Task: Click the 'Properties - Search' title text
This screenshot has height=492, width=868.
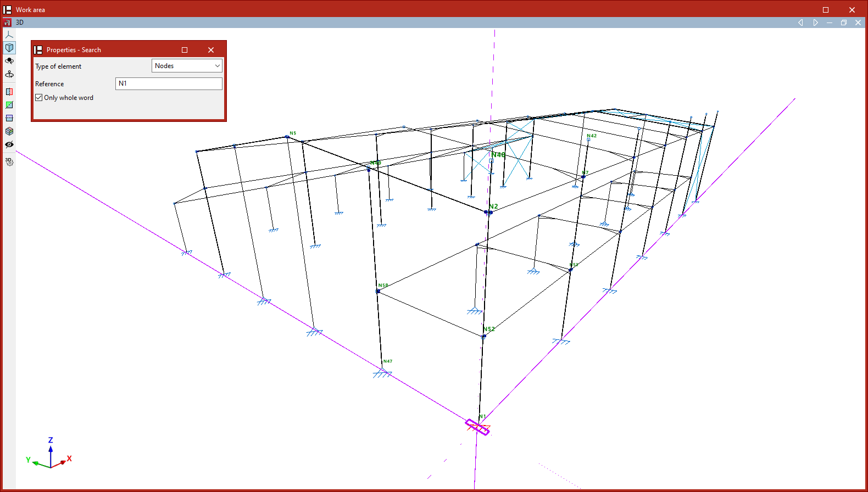Action: click(74, 50)
